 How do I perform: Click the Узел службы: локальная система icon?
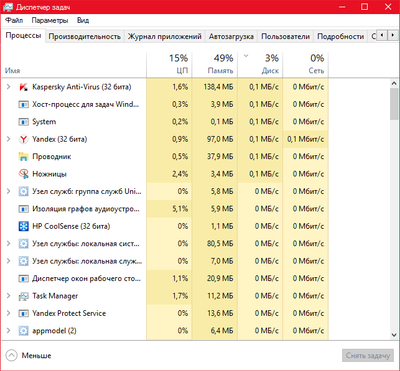[23, 244]
